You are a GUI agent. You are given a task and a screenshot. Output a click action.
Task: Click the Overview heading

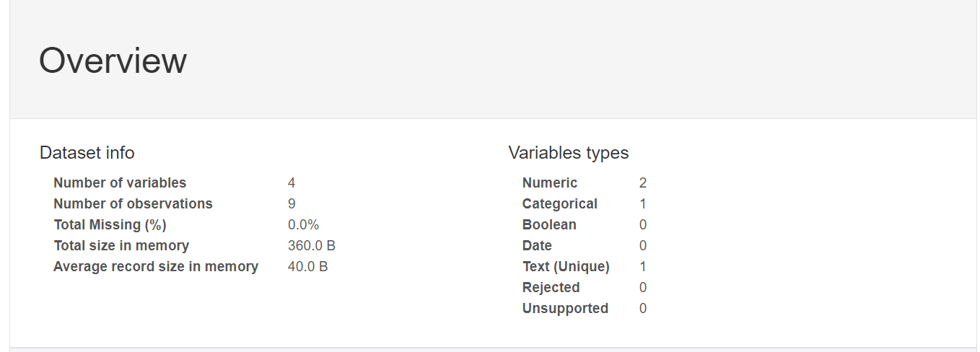click(113, 61)
